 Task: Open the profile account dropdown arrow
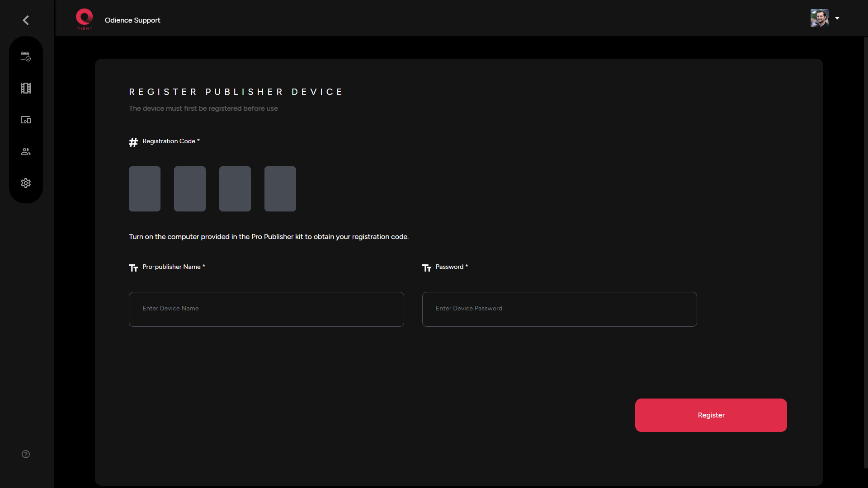pyautogui.click(x=837, y=18)
